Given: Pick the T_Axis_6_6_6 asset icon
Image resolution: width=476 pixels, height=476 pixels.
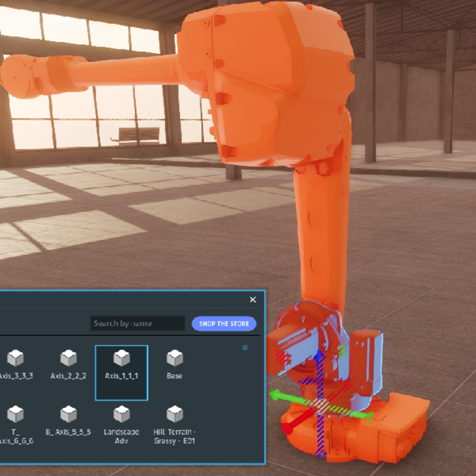Looking at the screenshot, I should coord(15,415).
